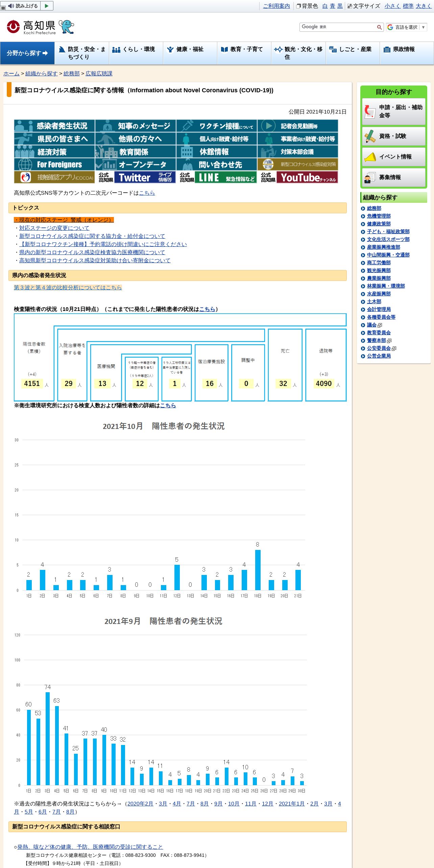The image size is (434, 868).
Task: Click 知事のメッセージ banner
Action: click(x=136, y=126)
